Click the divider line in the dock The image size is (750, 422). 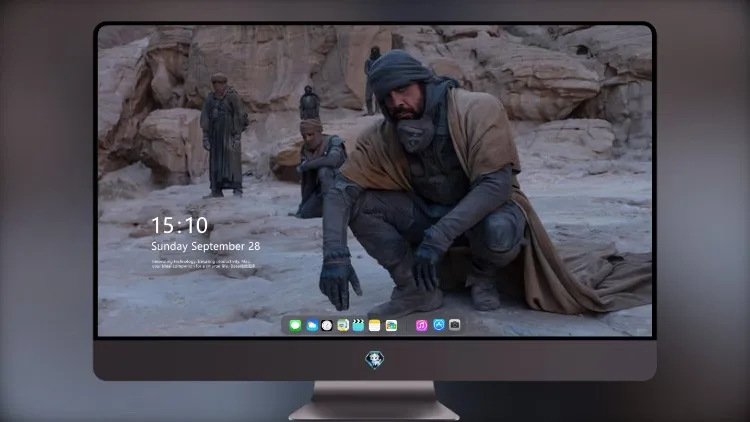407,325
